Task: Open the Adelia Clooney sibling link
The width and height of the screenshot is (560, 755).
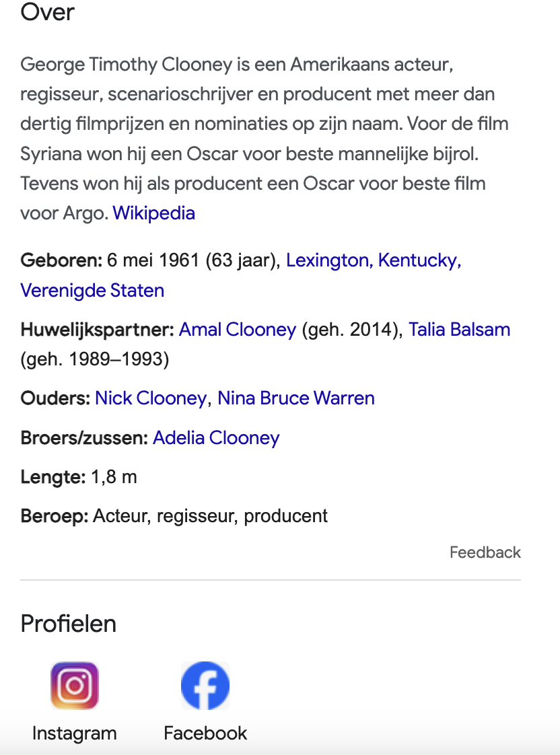Action: coord(216,437)
